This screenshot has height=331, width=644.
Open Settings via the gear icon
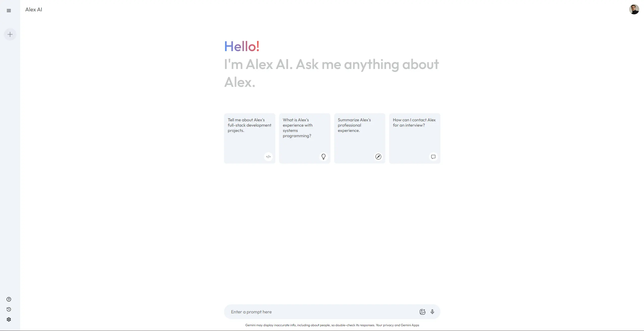coord(9,319)
